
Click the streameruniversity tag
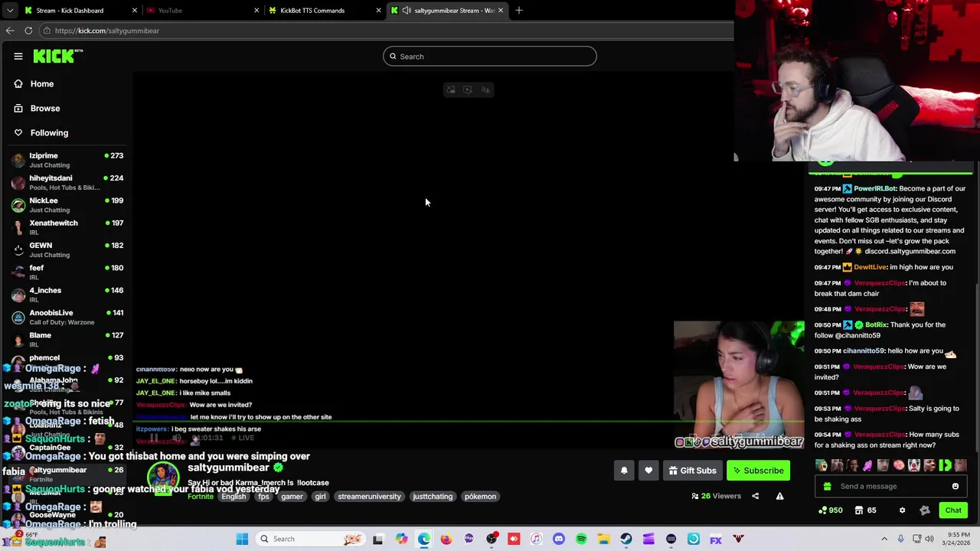pos(369,497)
